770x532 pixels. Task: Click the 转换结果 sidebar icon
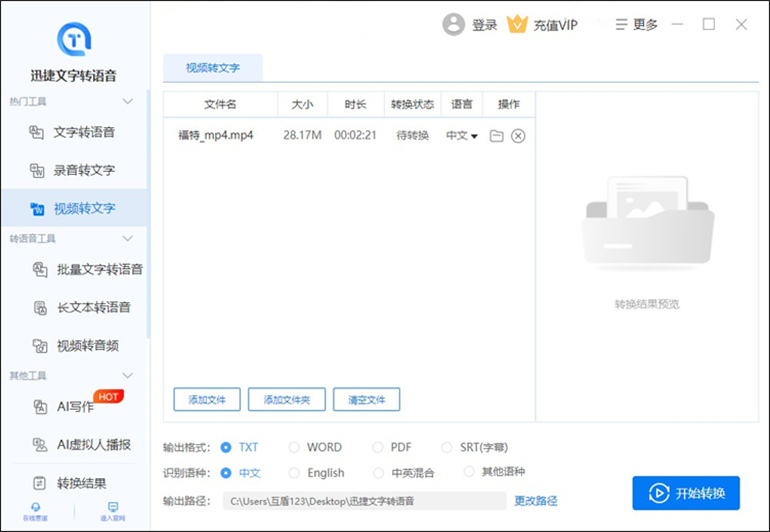(x=39, y=483)
